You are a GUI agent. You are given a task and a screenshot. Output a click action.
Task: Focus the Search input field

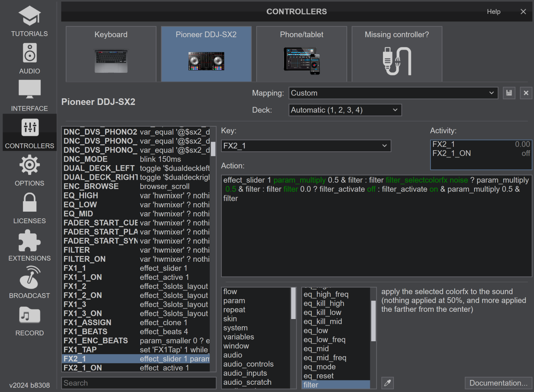click(139, 383)
